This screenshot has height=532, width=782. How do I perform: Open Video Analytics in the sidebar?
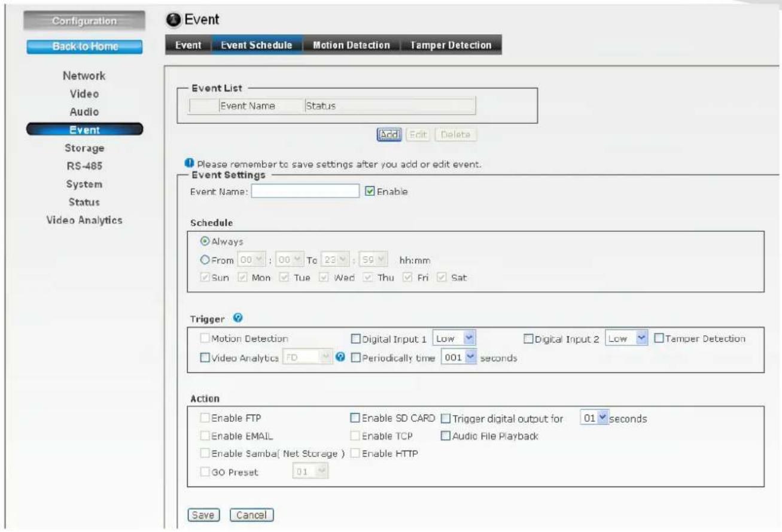coord(84,220)
